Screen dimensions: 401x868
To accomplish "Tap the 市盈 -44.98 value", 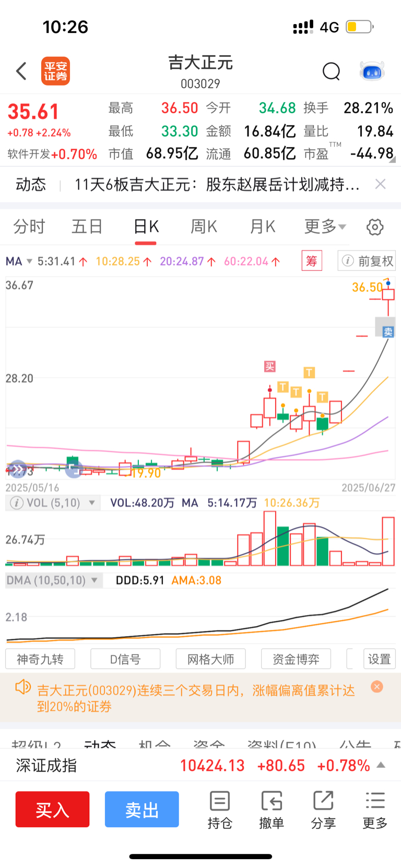I will coord(372,153).
